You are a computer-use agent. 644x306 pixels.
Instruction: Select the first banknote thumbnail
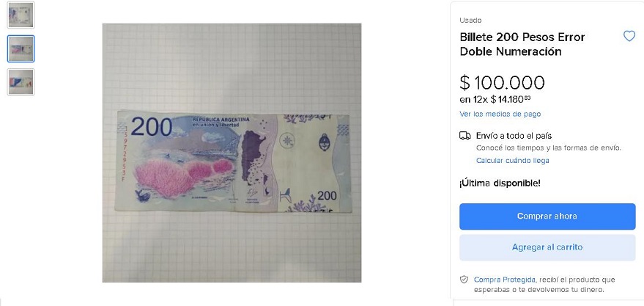point(21,15)
